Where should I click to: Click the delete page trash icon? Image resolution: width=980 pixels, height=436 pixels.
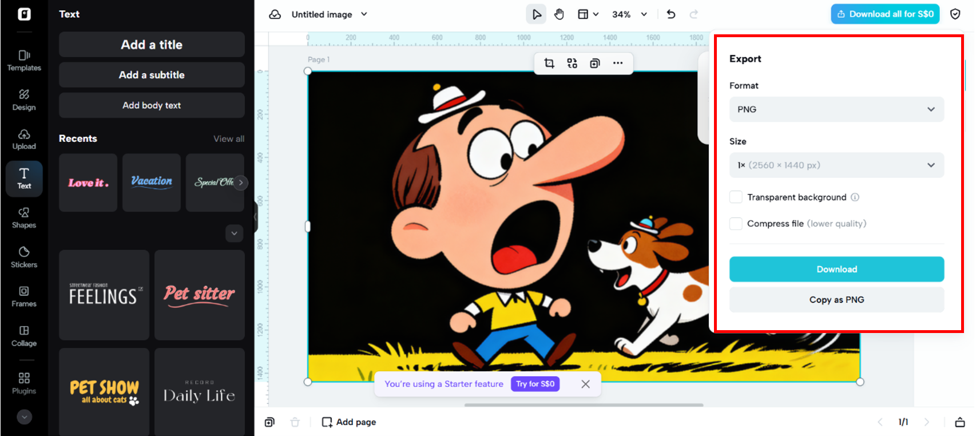coord(295,422)
